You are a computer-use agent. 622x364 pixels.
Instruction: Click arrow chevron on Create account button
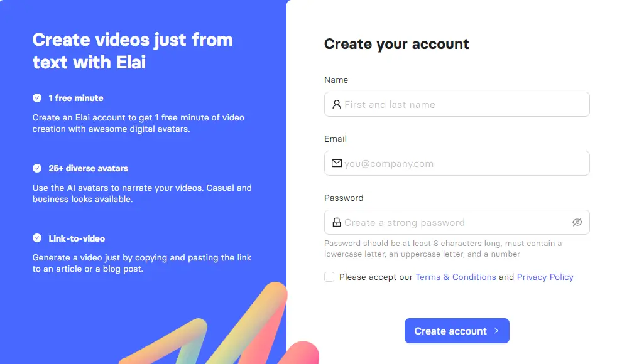point(496,331)
